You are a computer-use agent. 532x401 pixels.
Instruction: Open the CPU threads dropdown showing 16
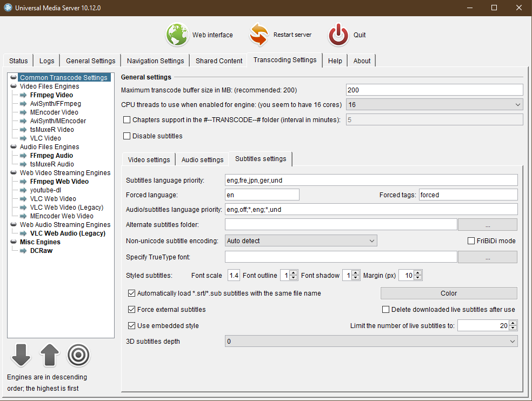coord(434,105)
